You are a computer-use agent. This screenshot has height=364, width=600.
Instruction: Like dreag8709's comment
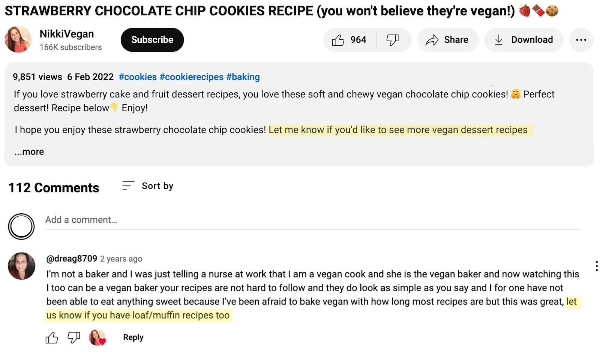tap(52, 337)
